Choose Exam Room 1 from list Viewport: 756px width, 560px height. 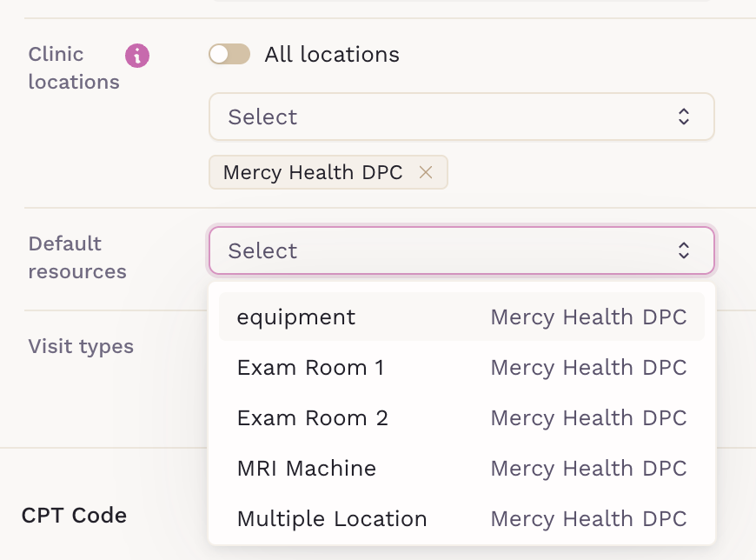coord(310,368)
